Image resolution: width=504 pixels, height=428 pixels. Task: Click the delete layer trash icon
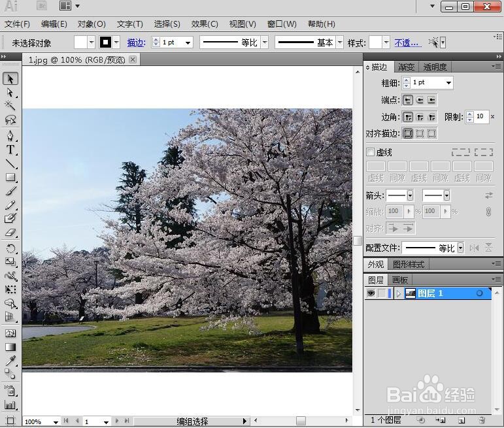click(x=482, y=420)
